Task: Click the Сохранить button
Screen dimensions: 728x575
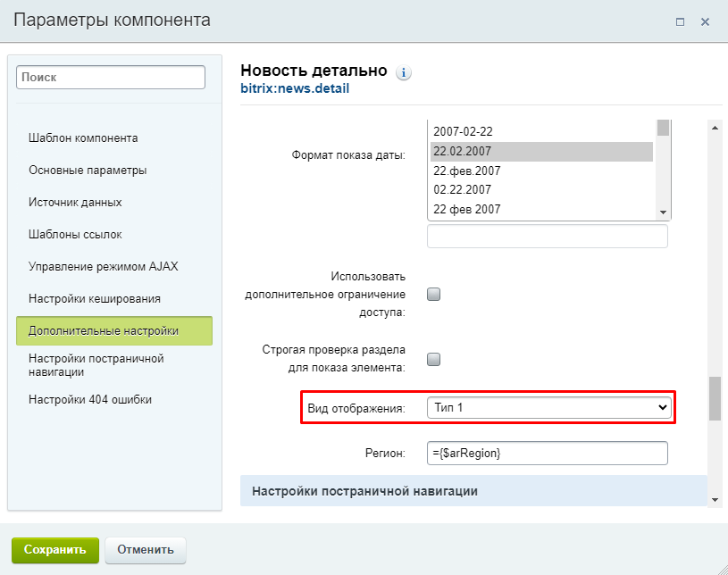Action: (55, 550)
